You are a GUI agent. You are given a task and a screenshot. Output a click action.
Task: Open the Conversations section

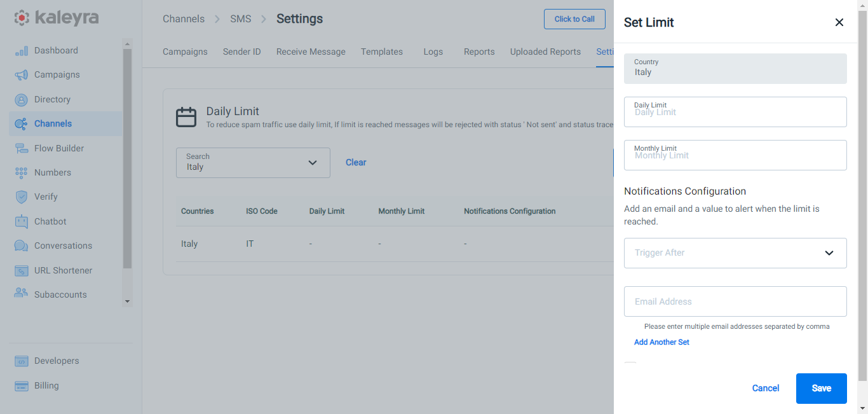pos(63,245)
